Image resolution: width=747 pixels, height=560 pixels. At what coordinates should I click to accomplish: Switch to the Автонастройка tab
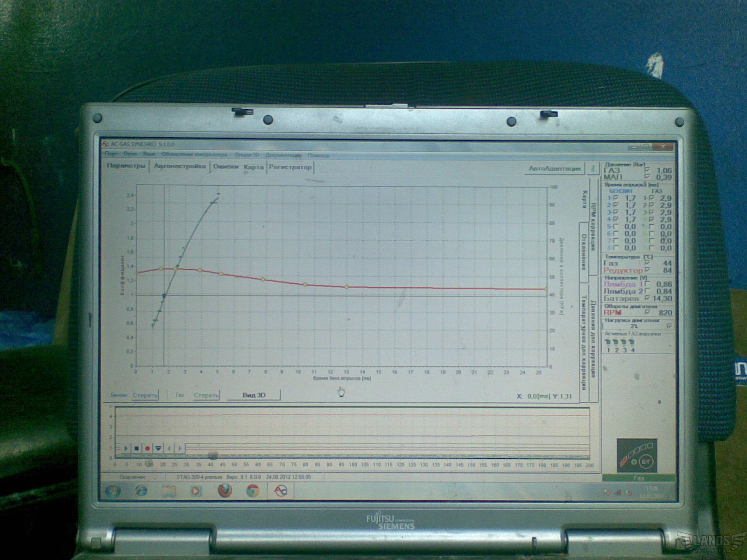[180, 167]
